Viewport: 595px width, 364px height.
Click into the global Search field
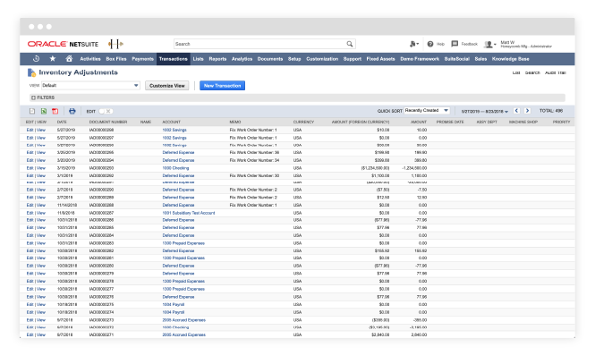pyautogui.click(x=260, y=44)
